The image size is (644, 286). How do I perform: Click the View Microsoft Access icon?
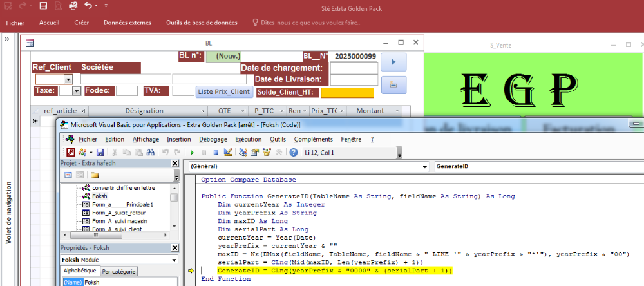point(68,153)
